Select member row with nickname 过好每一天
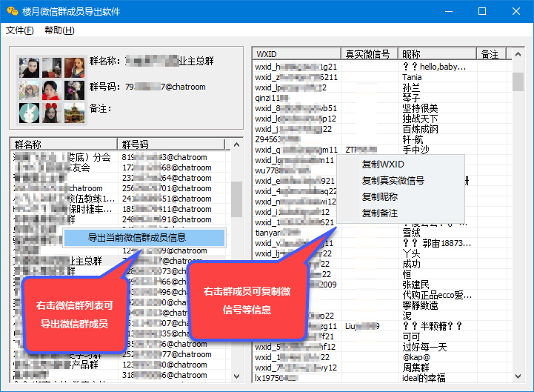The image size is (534, 392). [382, 347]
